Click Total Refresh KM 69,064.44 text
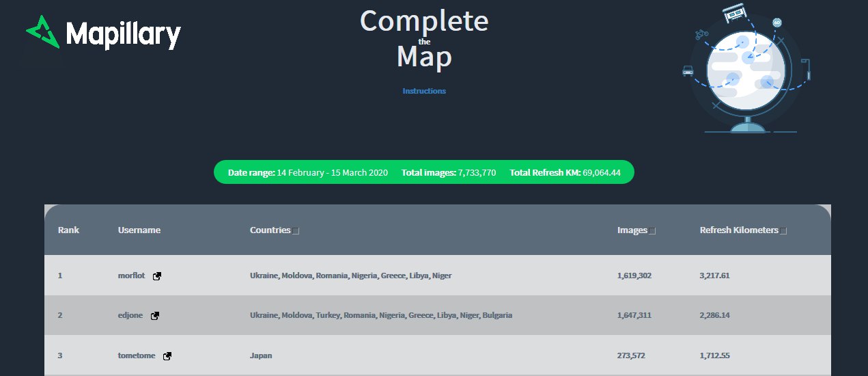Image resolution: width=868 pixels, height=376 pixels. click(x=565, y=172)
